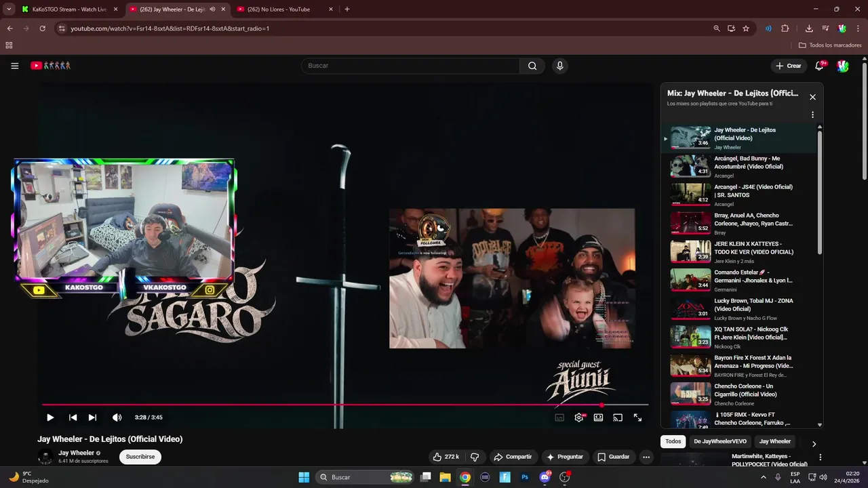
Task: Open Windows Start menu
Action: tap(304, 477)
